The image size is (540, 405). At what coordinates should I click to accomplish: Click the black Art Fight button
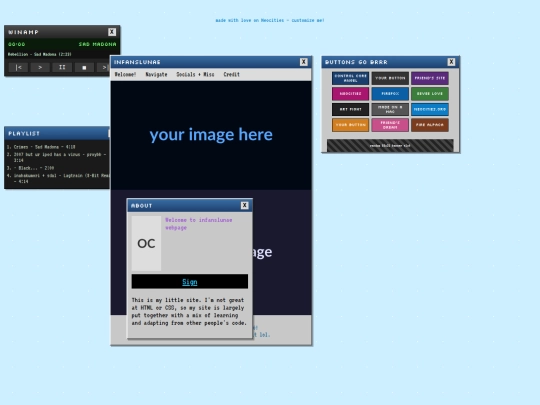351,109
